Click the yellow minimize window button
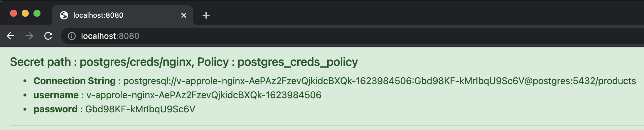644x130 pixels. click(x=25, y=13)
